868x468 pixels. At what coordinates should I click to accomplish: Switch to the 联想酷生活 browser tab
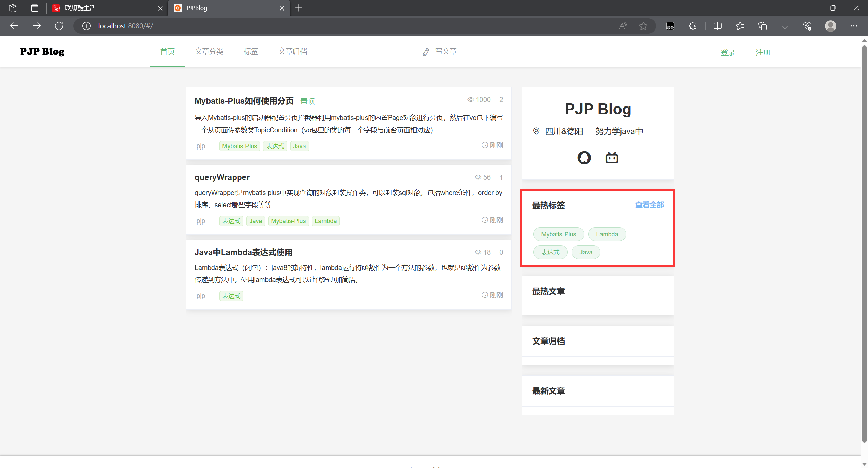coord(80,8)
